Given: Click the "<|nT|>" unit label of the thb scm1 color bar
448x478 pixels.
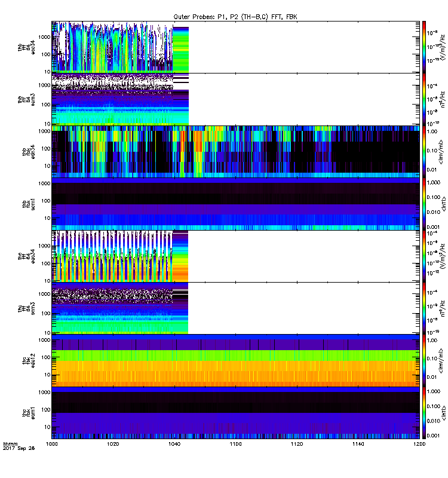Looking at the screenshot, I should pyautogui.click(x=443, y=204).
